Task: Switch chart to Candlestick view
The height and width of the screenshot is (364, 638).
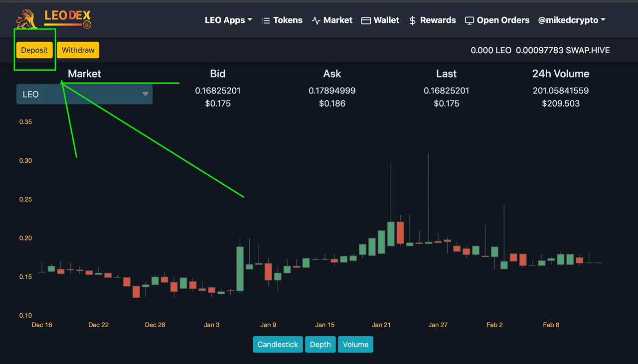Action: tap(278, 344)
